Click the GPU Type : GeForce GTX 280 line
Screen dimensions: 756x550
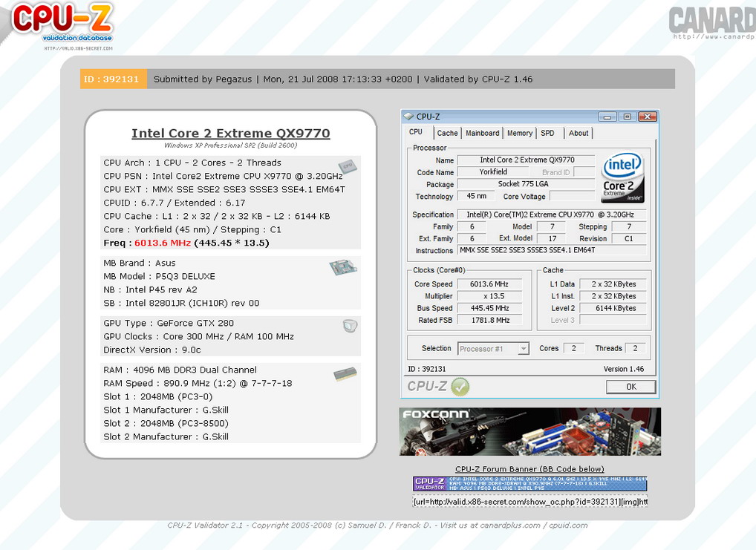[169, 323]
